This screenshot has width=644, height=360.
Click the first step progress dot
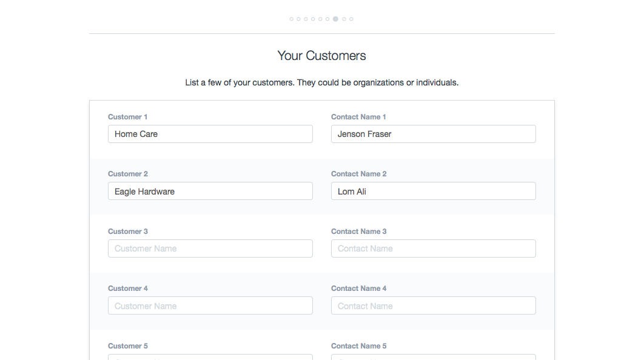coord(291,19)
